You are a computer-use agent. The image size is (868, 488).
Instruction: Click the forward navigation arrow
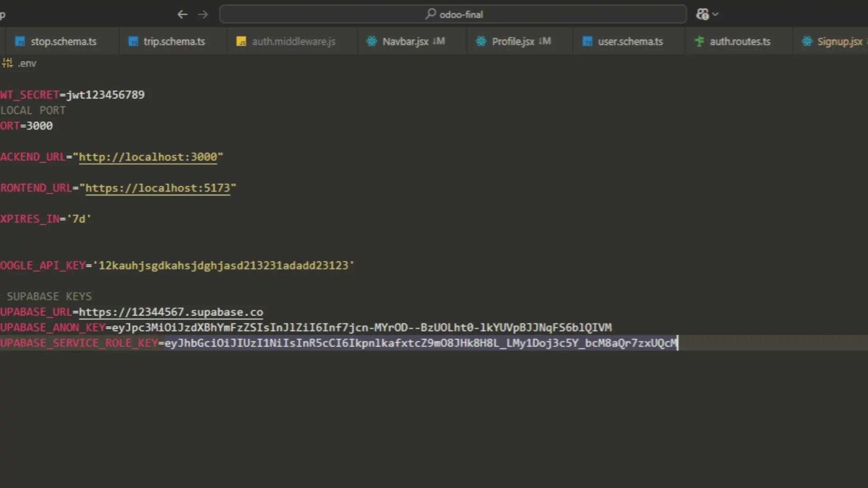click(x=203, y=14)
